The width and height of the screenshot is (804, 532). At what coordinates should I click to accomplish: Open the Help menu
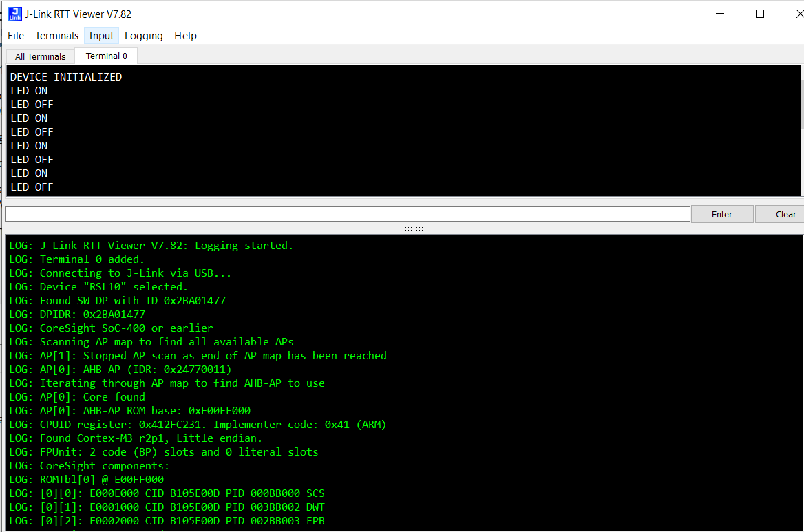185,35
